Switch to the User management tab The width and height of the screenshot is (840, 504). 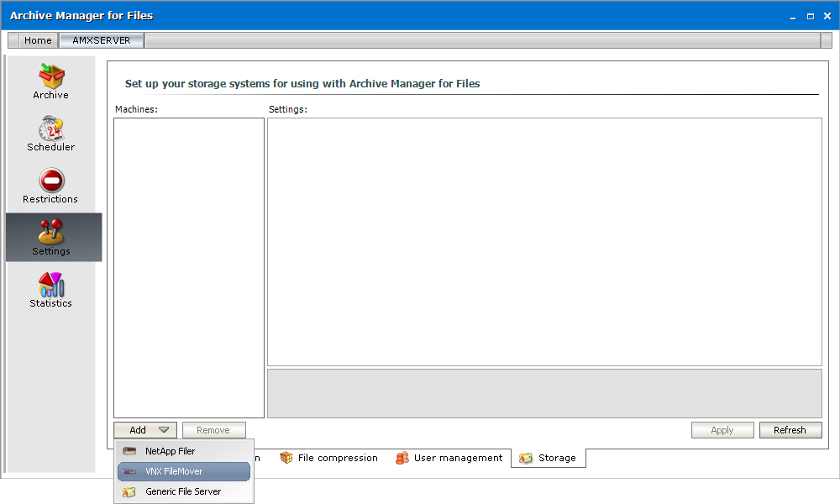449,458
